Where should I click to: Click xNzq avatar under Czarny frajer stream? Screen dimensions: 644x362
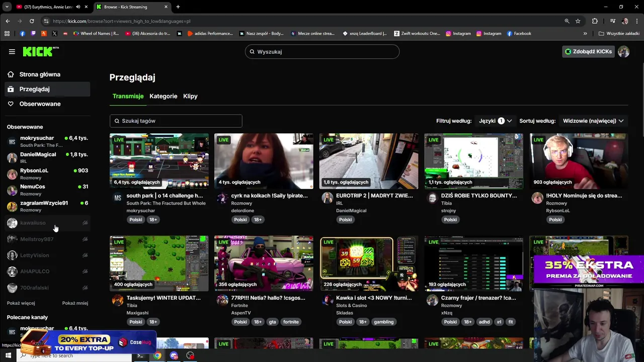click(x=432, y=300)
